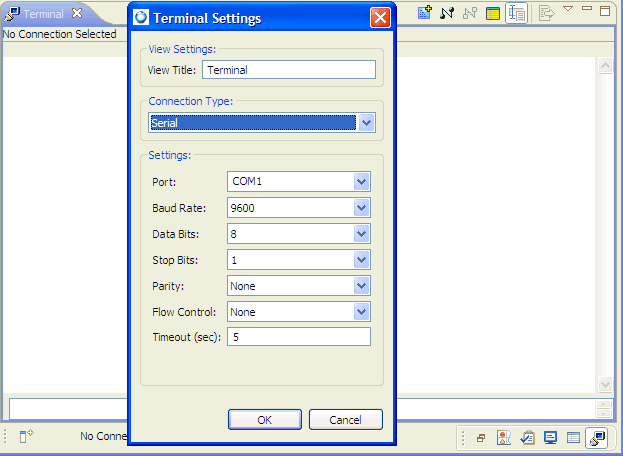Toggle the command input field icon
The height and width of the screenshot is (456, 623).
(x=517, y=13)
